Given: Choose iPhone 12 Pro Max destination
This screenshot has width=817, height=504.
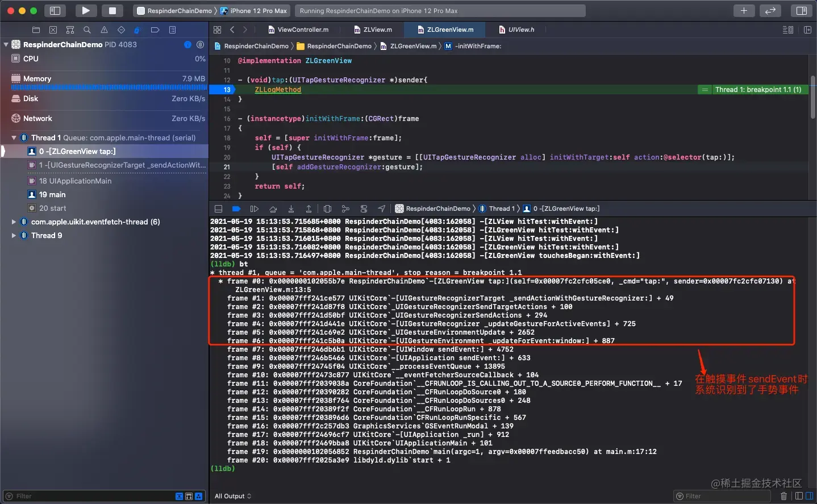Looking at the screenshot, I should pos(254,11).
